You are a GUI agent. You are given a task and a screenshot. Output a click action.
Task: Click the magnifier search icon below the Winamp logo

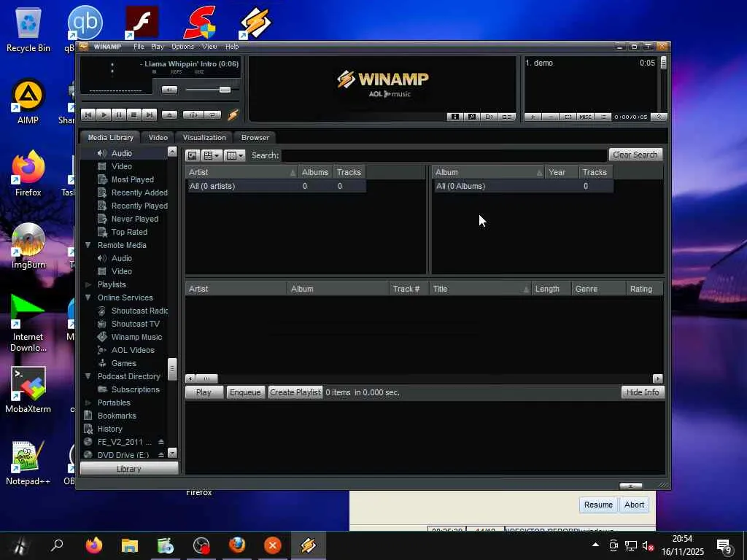(472, 117)
